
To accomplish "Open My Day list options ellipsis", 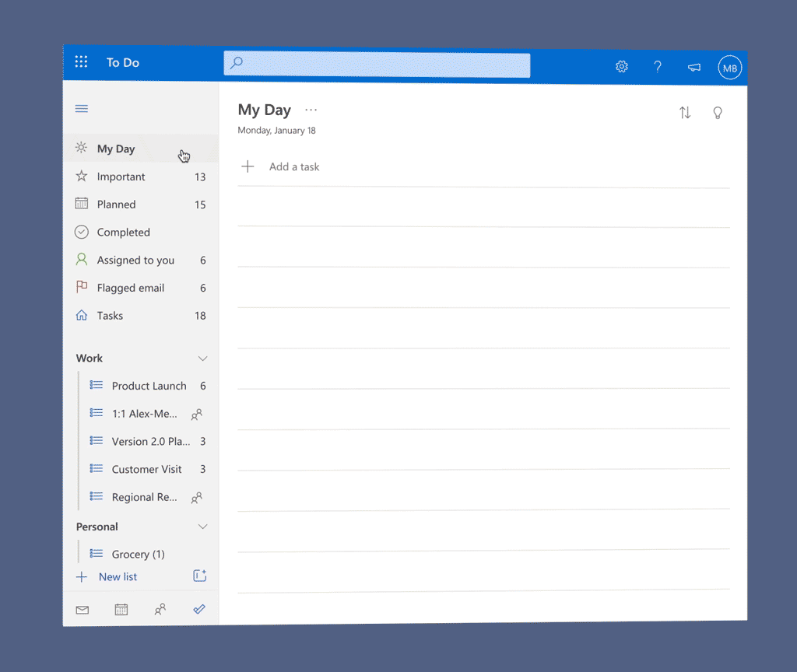I will tap(311, 110).
